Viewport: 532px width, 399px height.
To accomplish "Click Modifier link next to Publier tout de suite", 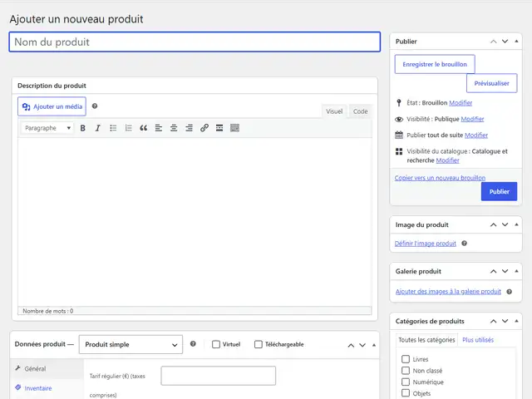I will 476,135.
